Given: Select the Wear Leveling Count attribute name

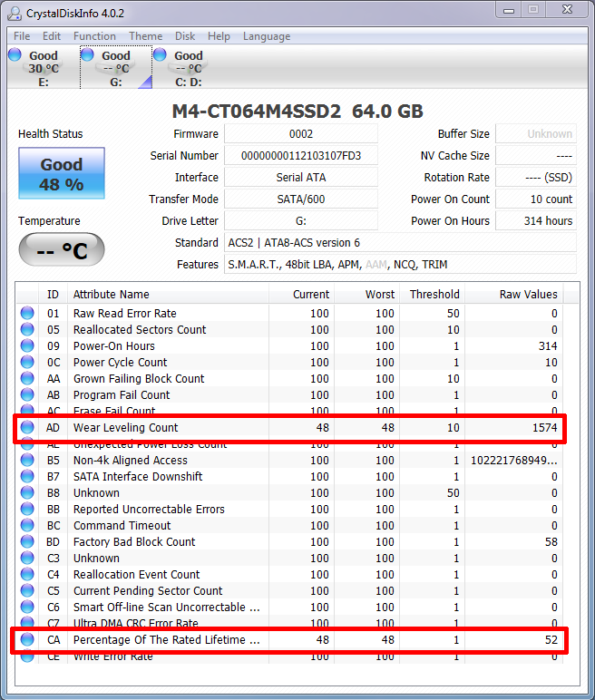Looking at the screenshot, I should (x=125, y=428).
